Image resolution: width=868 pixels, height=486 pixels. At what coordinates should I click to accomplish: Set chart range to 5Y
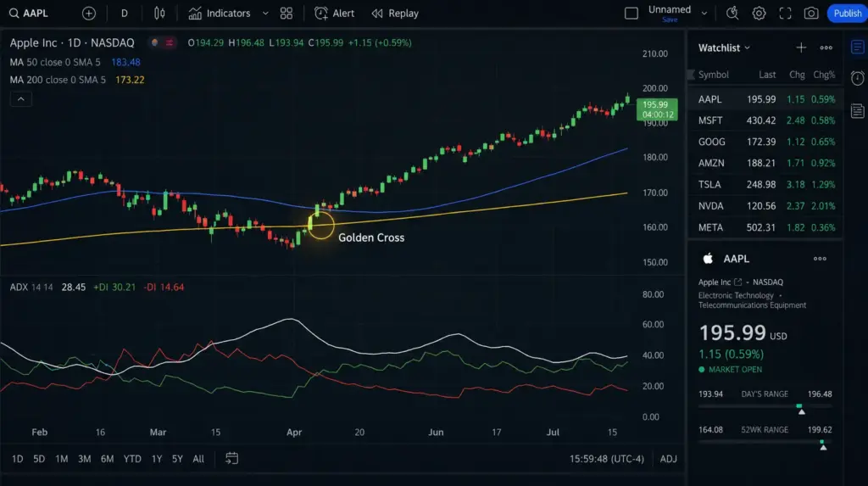click(x=177, y=459)
